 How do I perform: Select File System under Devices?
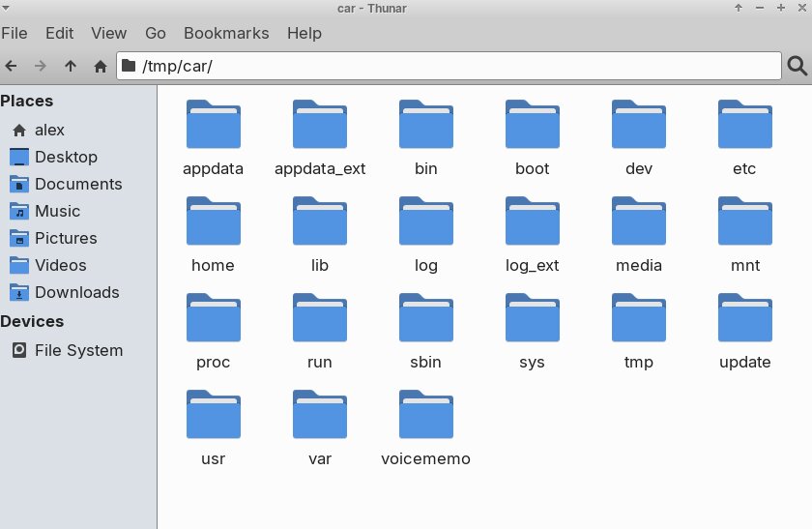coord(78,350)
